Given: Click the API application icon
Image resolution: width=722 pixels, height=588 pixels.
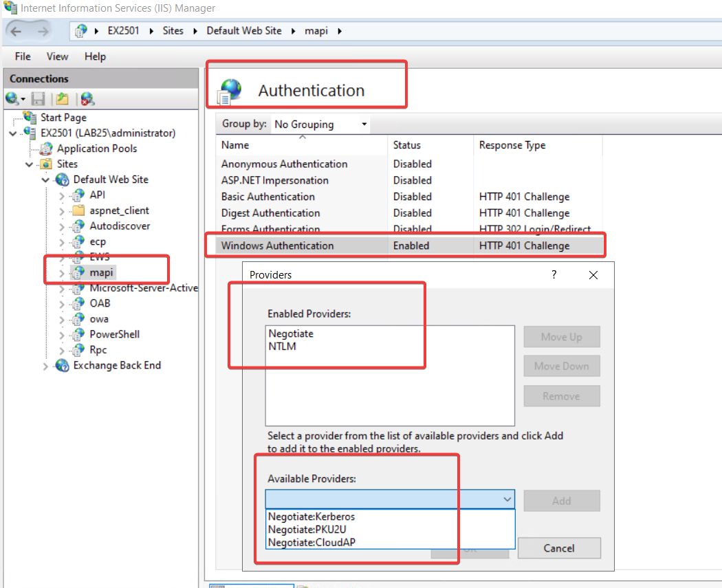Looking at the screenshot, I should point(79,195).
